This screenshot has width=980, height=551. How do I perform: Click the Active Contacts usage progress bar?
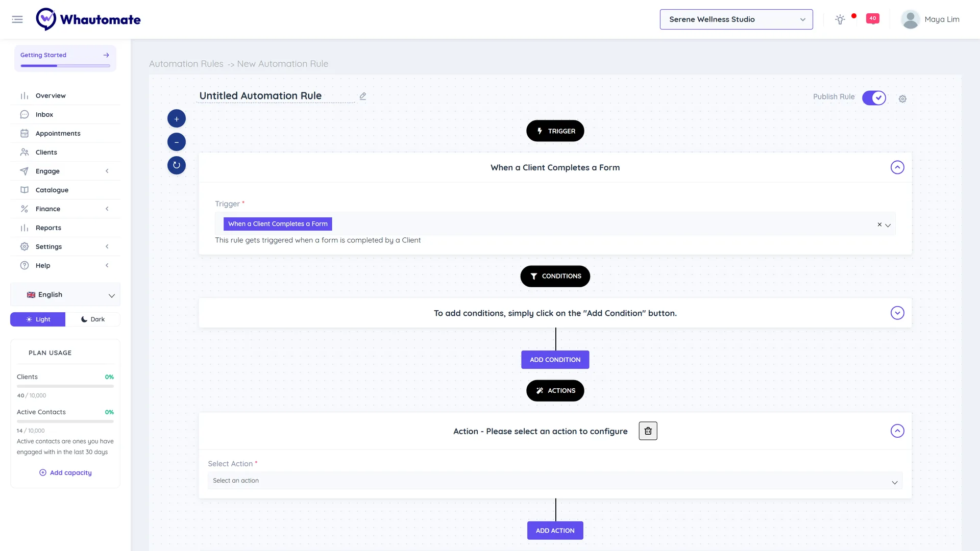[x=65, y=421]
